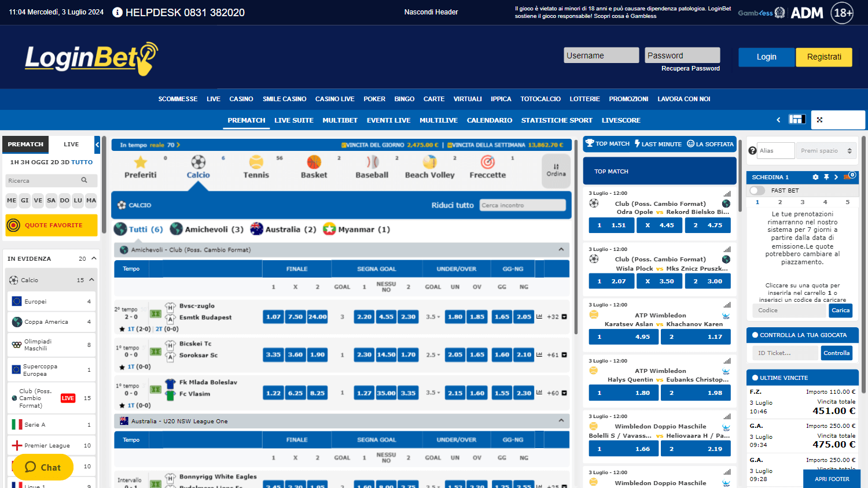Mark Fk Mlada Boleslav match as favorite star
Screen dimensions: 868x488
[x=122, y=405]
